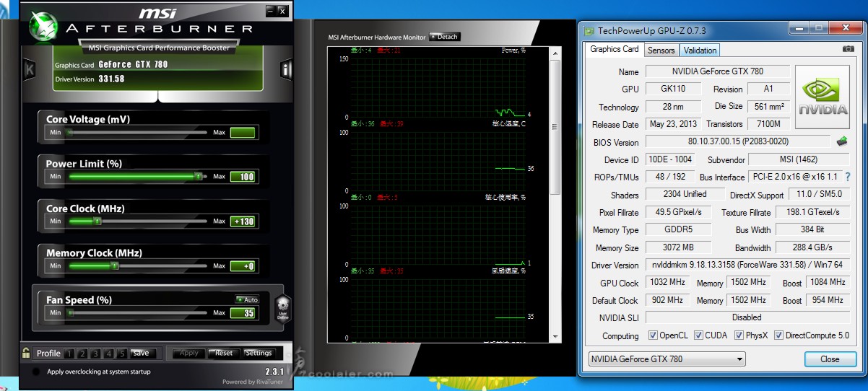Screen dimensions: 868x391
Task: Switch to the Graphics Card tab
Action: click(614, 49)
